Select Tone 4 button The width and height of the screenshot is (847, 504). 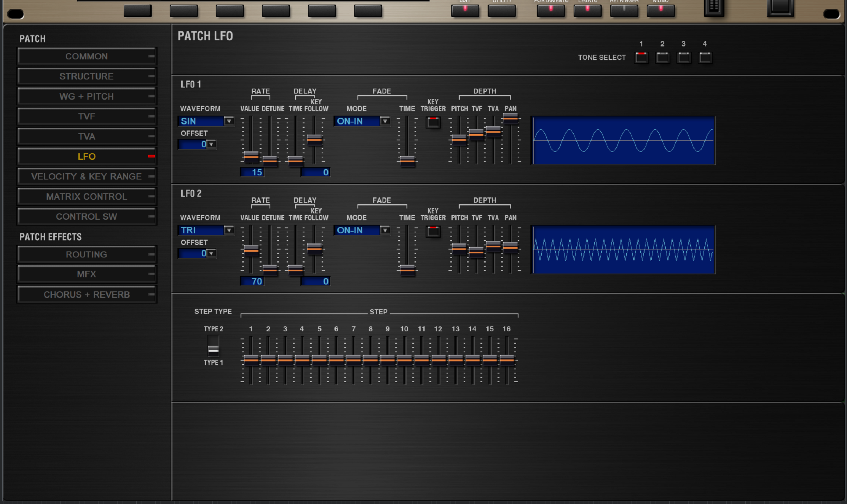705,57
